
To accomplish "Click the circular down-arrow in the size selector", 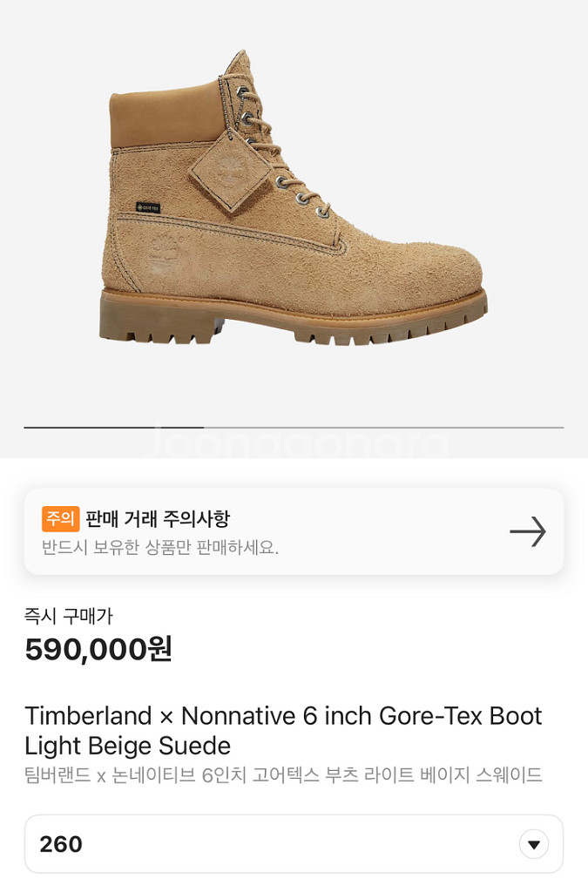I will [x=533, y=844].
